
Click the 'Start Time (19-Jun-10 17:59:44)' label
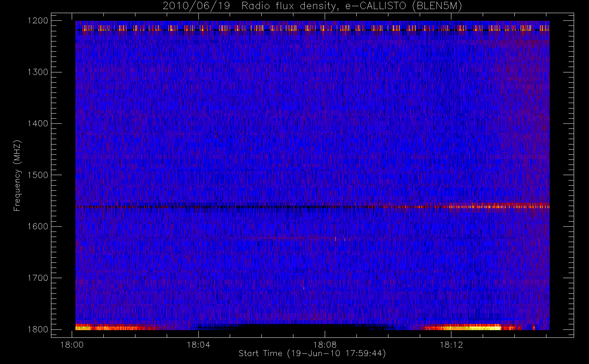pos(312,353)
